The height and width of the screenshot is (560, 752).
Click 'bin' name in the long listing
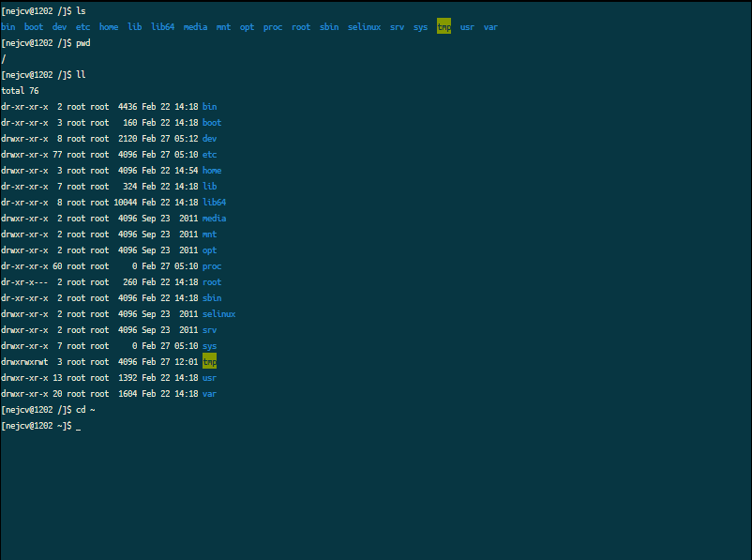(210, 107)
